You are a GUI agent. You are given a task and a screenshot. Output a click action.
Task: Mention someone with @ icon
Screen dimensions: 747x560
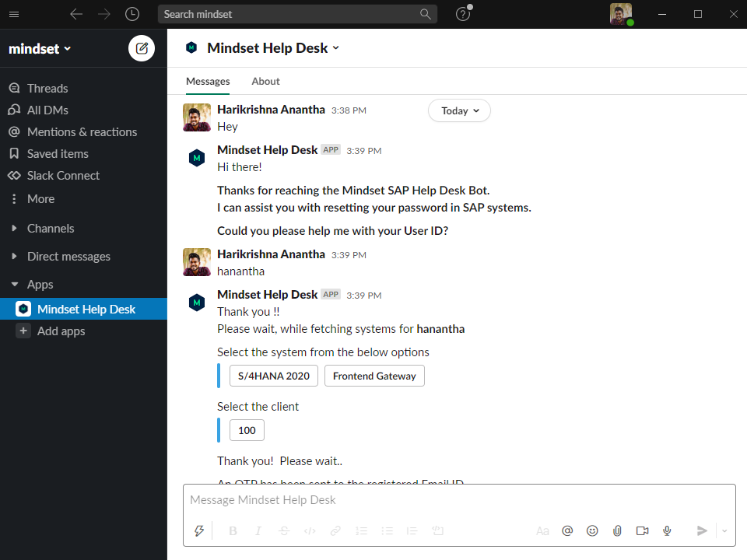pos(567,530)
